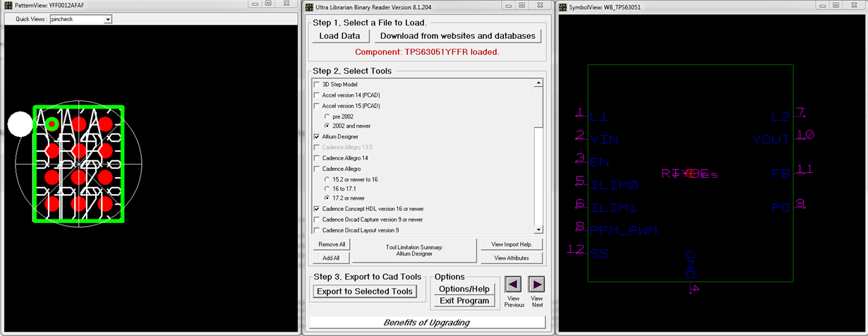Check Cadence Orcad Layout version 9

point(316,230)
